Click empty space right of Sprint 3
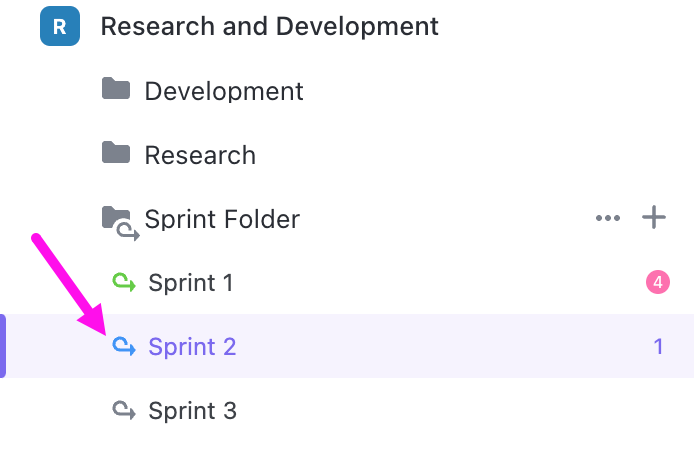This screenshot has width=694, height=452. (x=450, y=411)
